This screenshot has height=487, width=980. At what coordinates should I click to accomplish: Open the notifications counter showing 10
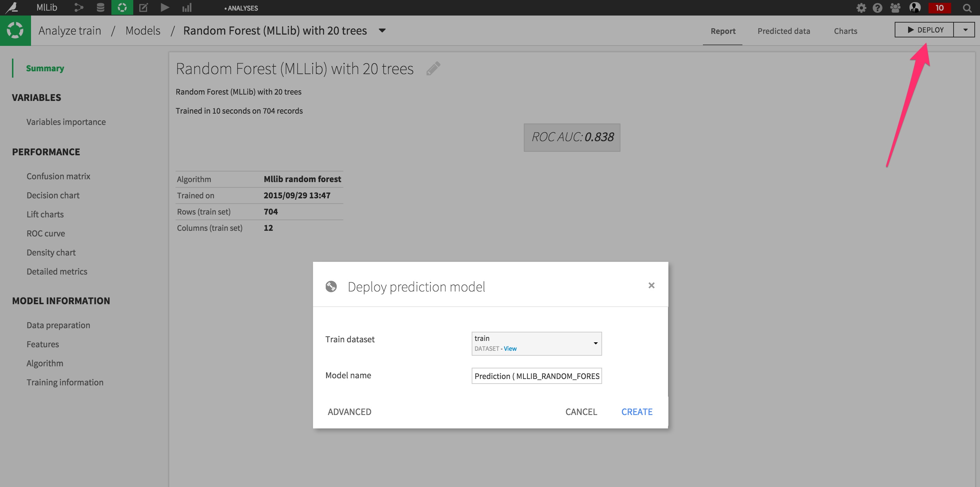[939, 7]
